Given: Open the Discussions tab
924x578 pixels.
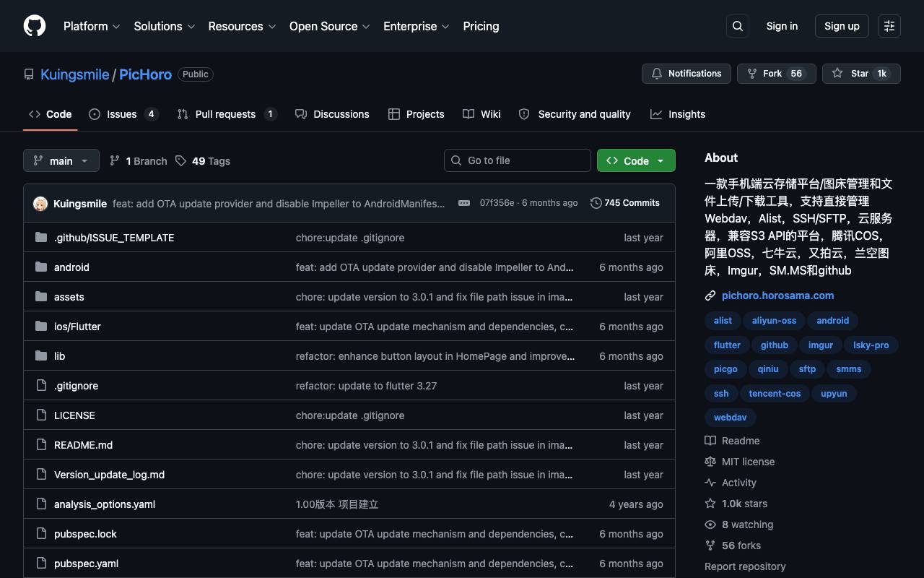Looking at the screenshot, I should click(x=332, y=114).
